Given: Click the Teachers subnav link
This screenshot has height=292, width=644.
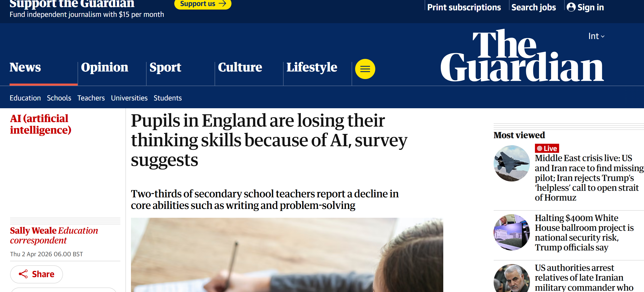Looking at the screenshot, I should point(91,98).
